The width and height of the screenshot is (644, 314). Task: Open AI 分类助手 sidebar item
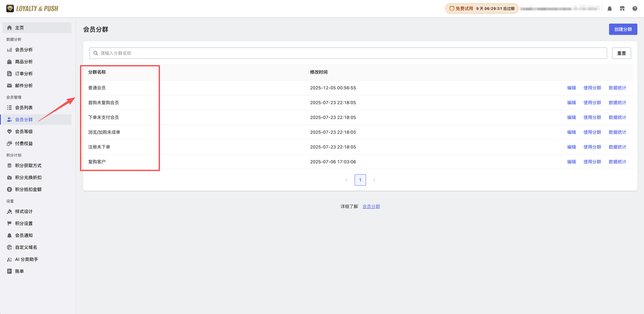pos(26,260)
